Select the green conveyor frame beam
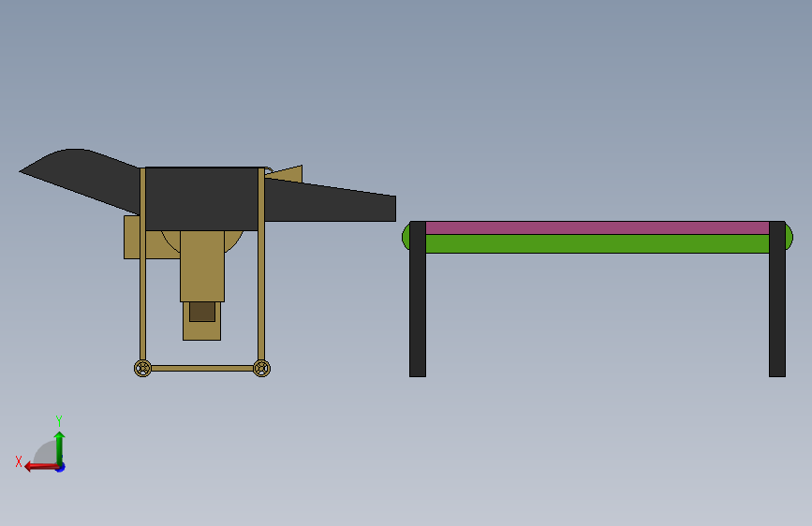The width and height of the screenshot is (812, 526). point(598,244)
